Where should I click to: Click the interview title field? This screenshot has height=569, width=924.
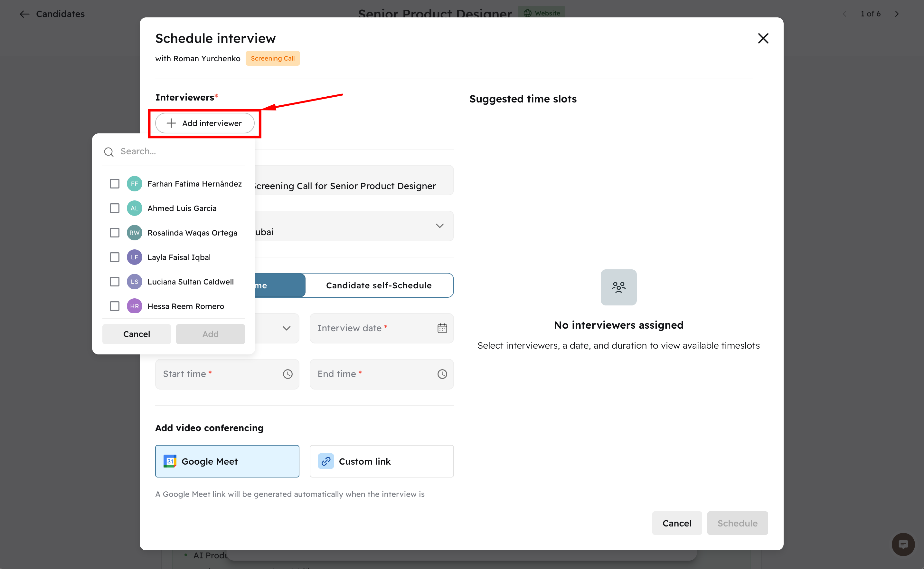(x=354, y=180)
